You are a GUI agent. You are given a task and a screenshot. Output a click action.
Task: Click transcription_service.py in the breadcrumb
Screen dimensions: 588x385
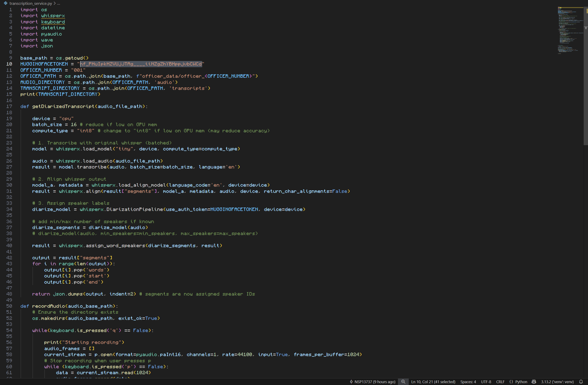click(x=31, y=3)
